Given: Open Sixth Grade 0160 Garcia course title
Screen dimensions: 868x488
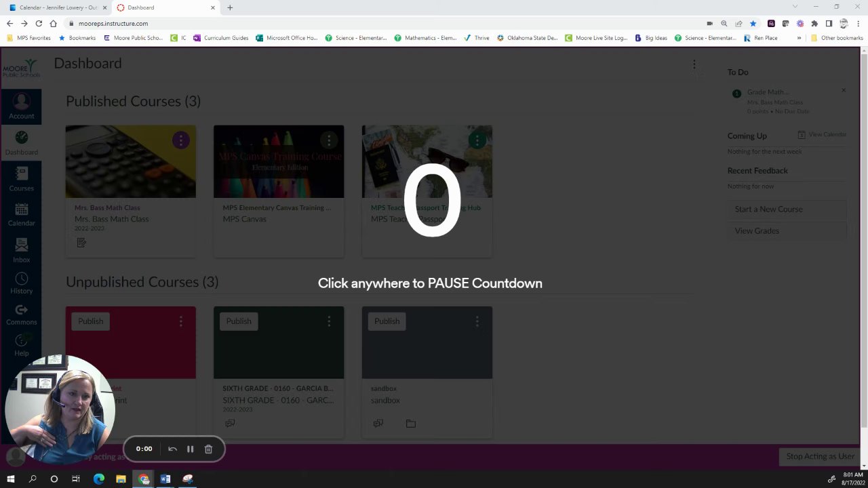Looking at the screenshot, I should 278,388.
